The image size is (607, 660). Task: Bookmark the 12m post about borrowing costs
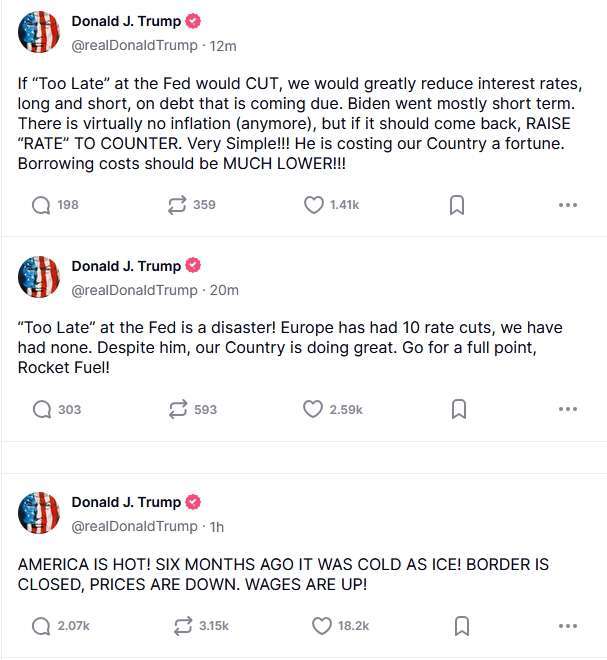pos(457,205)
